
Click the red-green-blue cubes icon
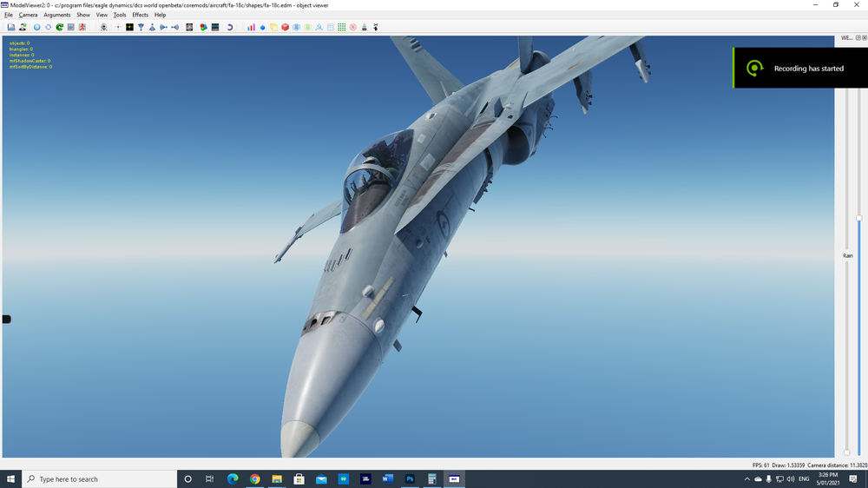[x=204, y=27]
